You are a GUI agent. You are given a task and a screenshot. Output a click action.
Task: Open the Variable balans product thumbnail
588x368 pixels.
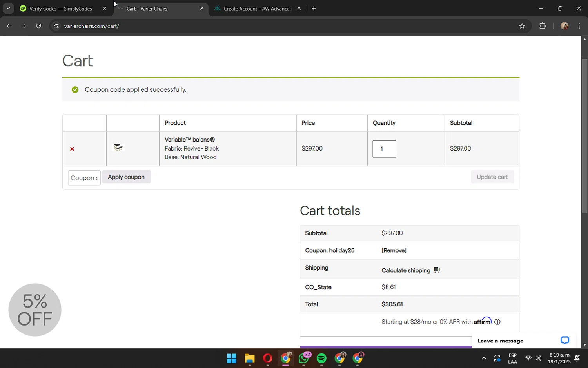(118, 148)
